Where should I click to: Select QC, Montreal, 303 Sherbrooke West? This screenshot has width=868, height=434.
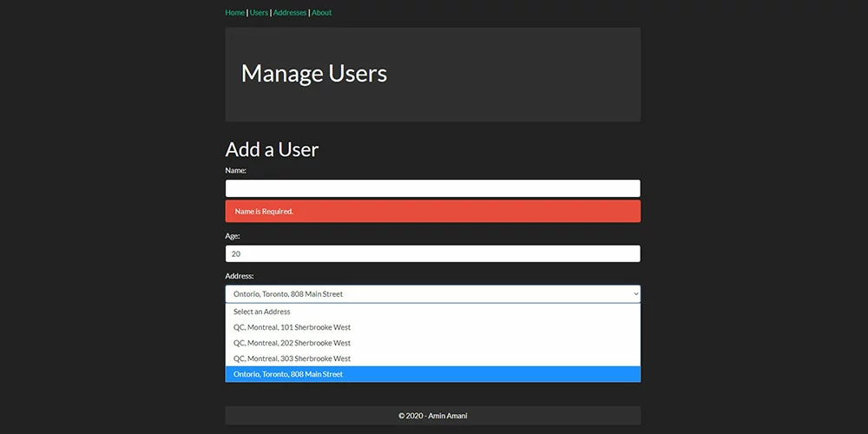click(433, 358)
